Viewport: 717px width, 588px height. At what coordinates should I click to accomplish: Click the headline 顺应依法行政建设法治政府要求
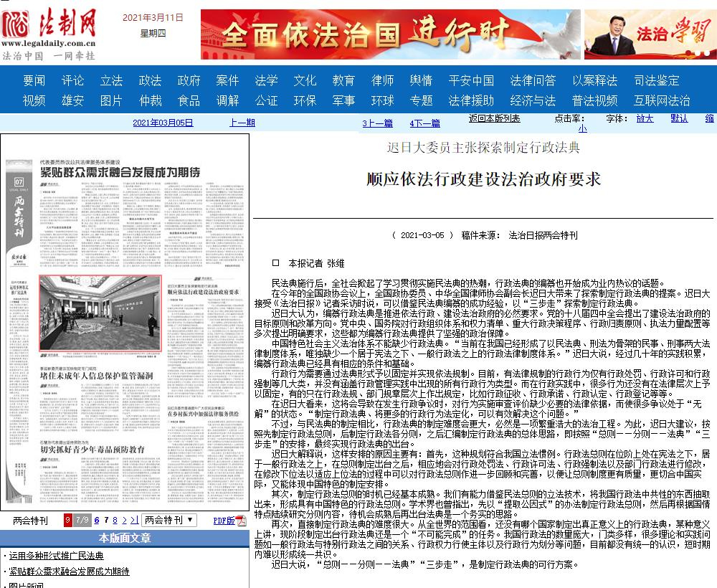click(x=483, y=179)
